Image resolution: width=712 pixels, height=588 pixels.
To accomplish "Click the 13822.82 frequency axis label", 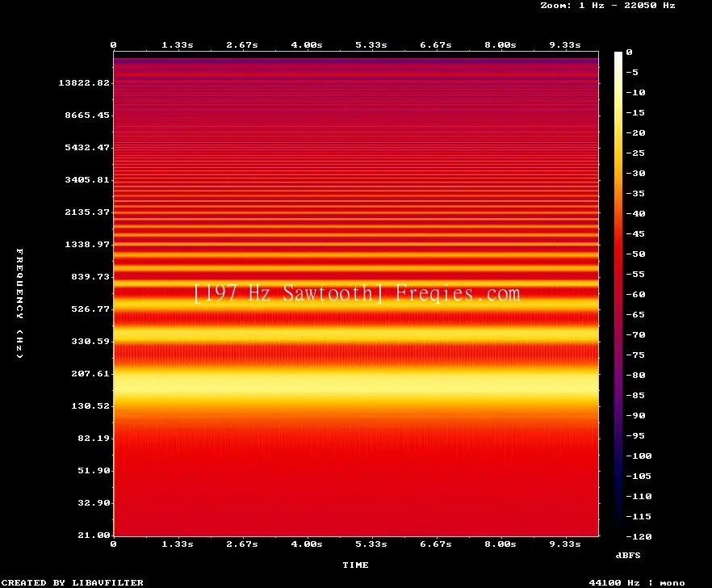I will click(x=84, y=82).
